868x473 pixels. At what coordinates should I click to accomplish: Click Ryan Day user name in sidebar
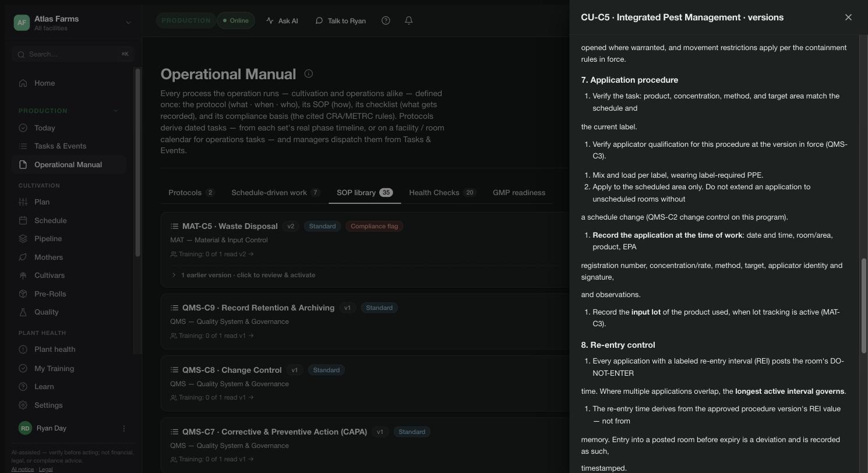[51, 428]
